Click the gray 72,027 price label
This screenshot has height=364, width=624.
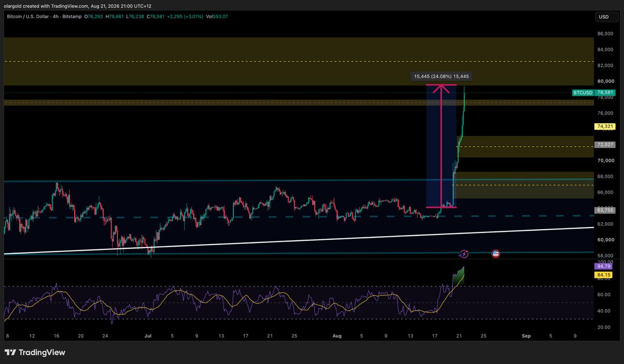click(605, 145)
